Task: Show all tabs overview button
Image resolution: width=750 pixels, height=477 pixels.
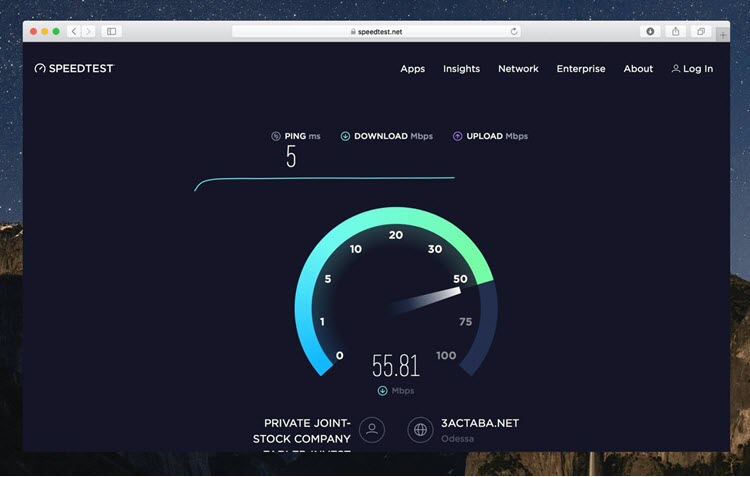Action: pos(701,32)
